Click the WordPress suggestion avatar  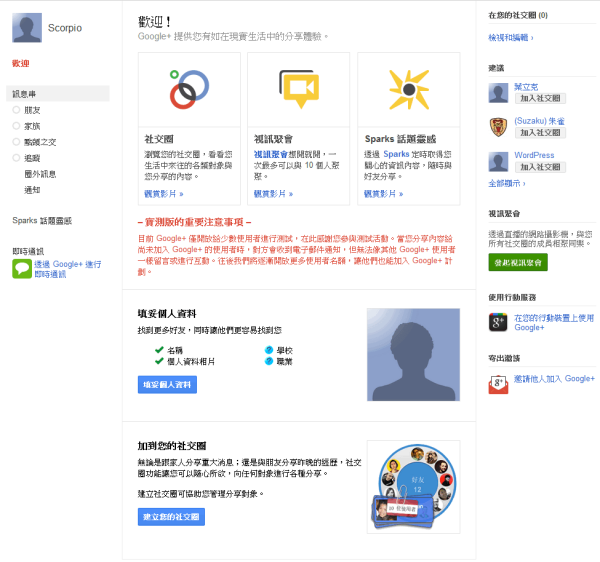pos(498,161)
